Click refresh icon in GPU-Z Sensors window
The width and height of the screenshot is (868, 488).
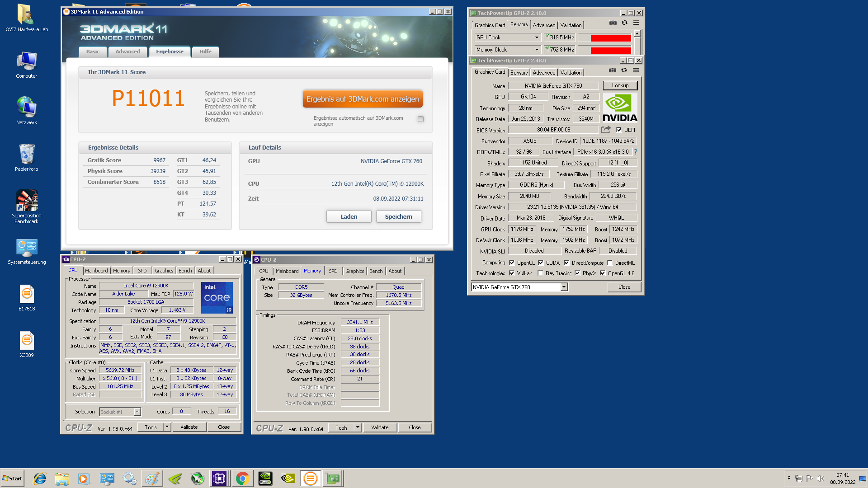[x=624, y=23]
